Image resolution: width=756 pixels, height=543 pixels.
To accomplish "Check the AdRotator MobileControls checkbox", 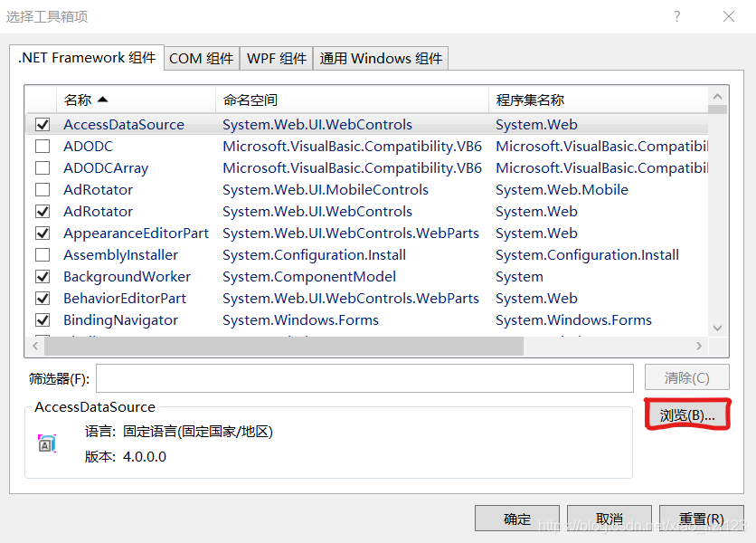I will [43, 190].
